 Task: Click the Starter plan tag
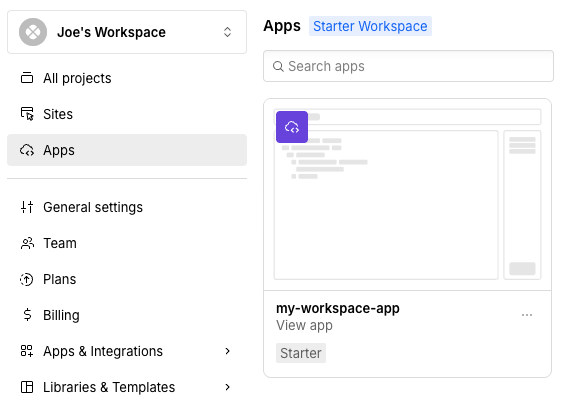point(301,353)
